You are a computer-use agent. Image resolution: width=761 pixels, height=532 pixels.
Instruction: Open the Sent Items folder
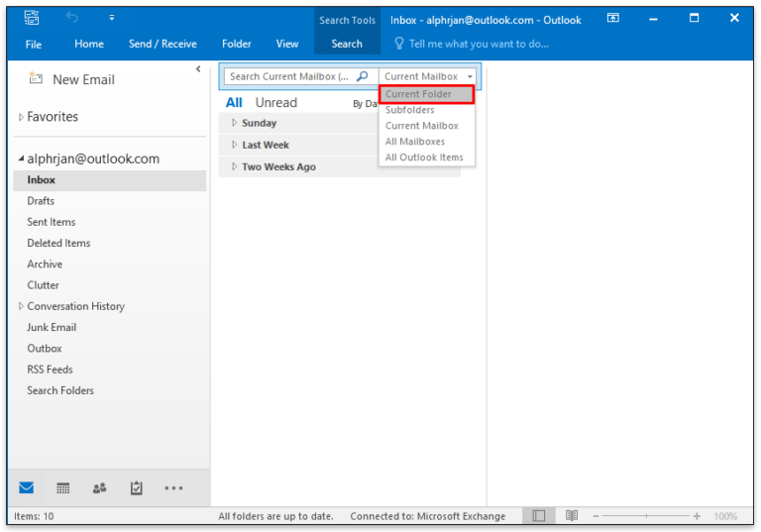click(x=52, y=222)
